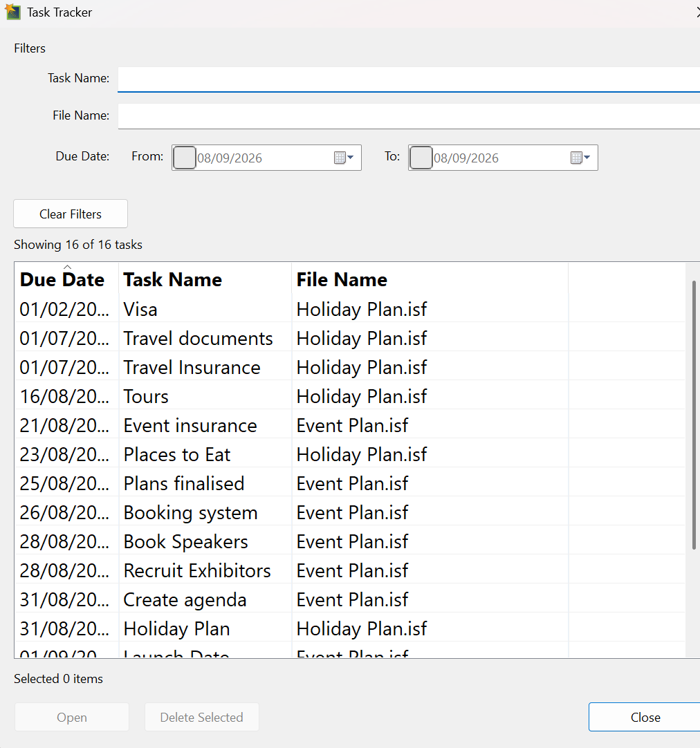The image size is (700, 748).
Task: Click the 26/08/20... due date cell
Action: point(64,513)
